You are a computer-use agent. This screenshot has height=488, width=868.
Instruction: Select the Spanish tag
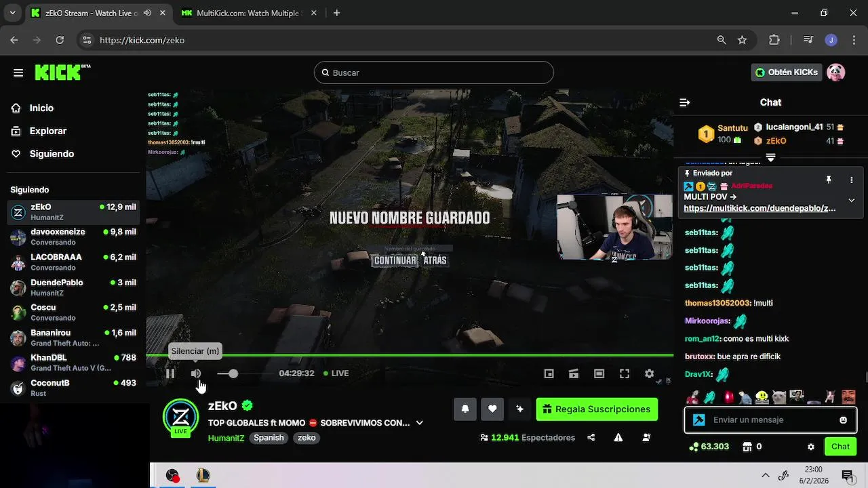tap(269, 438)
